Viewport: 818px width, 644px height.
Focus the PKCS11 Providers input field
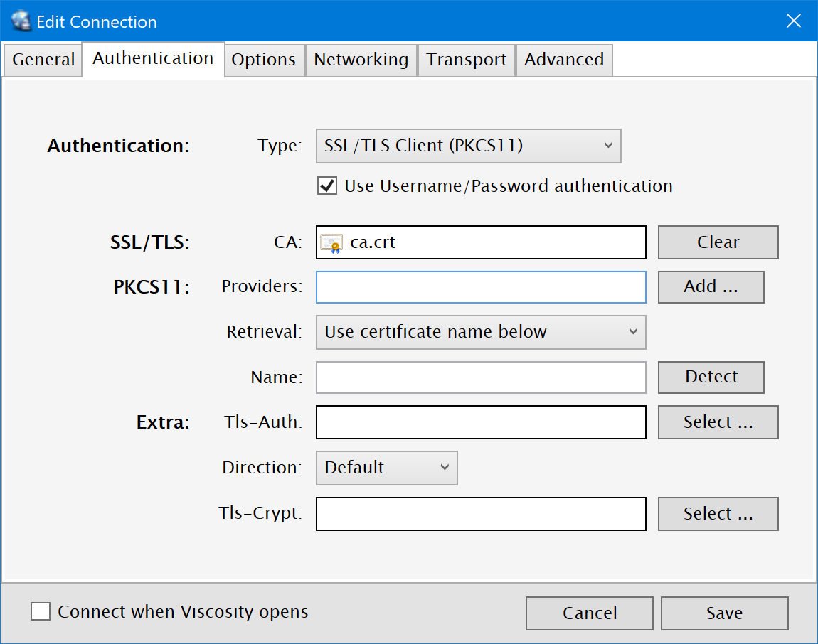click(480, 287)
